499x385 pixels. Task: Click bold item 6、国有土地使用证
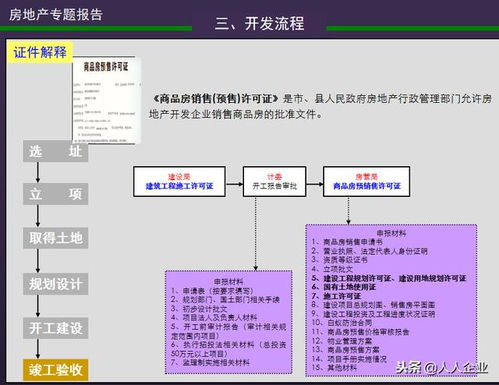coord(344,287)
